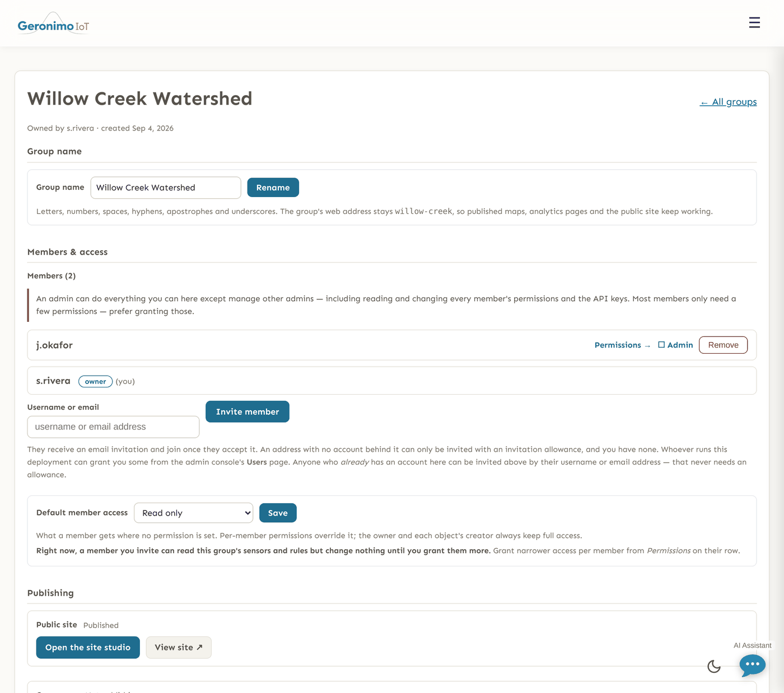Viewport: 784px width, 693px height.
Task: Go back to All groups
Action: pyautogui.click(x=728, y=102)
